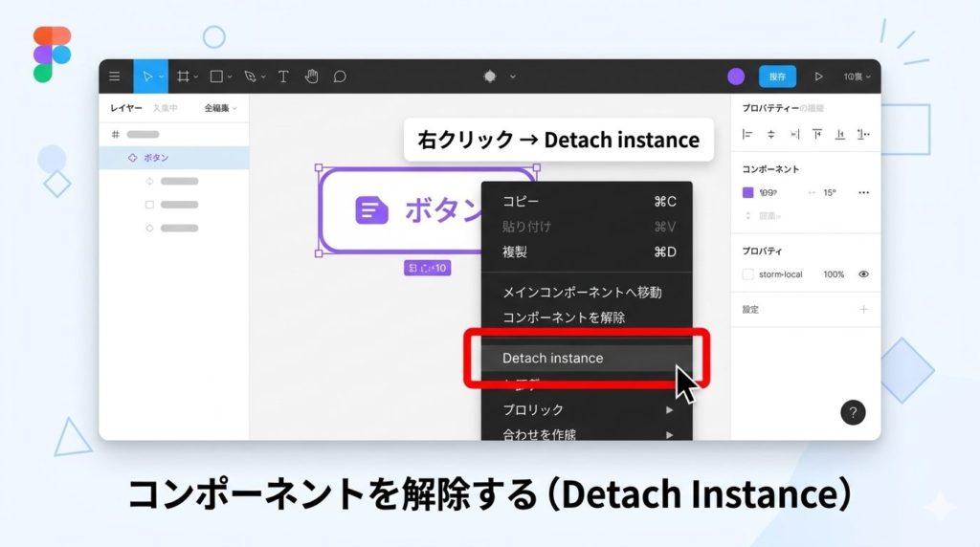Image resolution: width=980 pixels, height=547 pixels.
Task: Choose Detach instance from context menu
Action: [552, 359]
